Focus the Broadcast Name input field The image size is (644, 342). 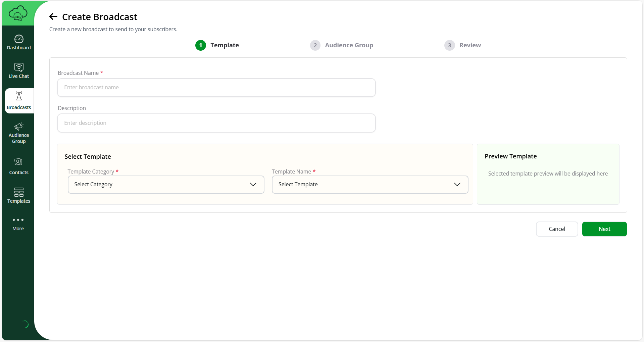click(x=216, y=88)
